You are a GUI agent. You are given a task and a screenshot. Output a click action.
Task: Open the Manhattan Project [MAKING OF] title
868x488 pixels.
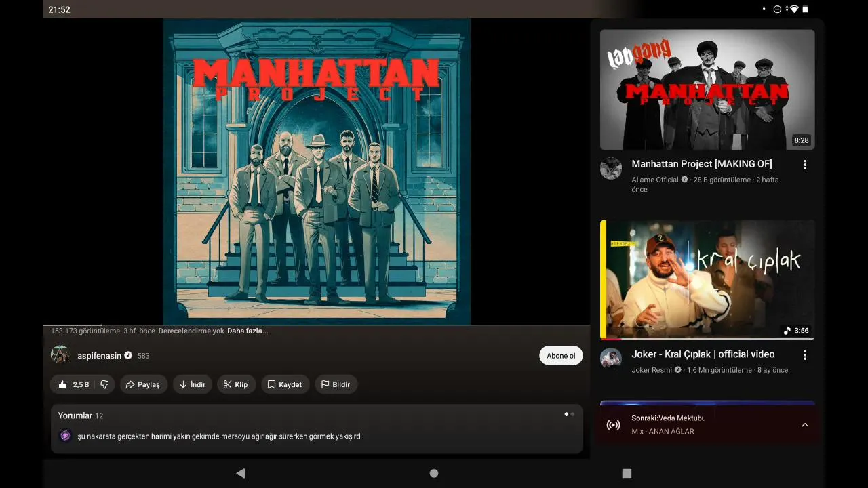click(702, 164)
